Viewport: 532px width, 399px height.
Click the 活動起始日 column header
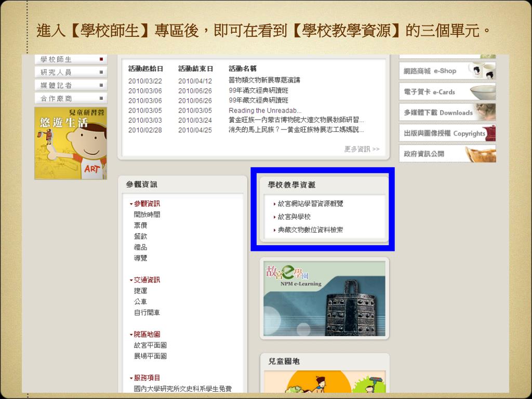tap(145, 69)
